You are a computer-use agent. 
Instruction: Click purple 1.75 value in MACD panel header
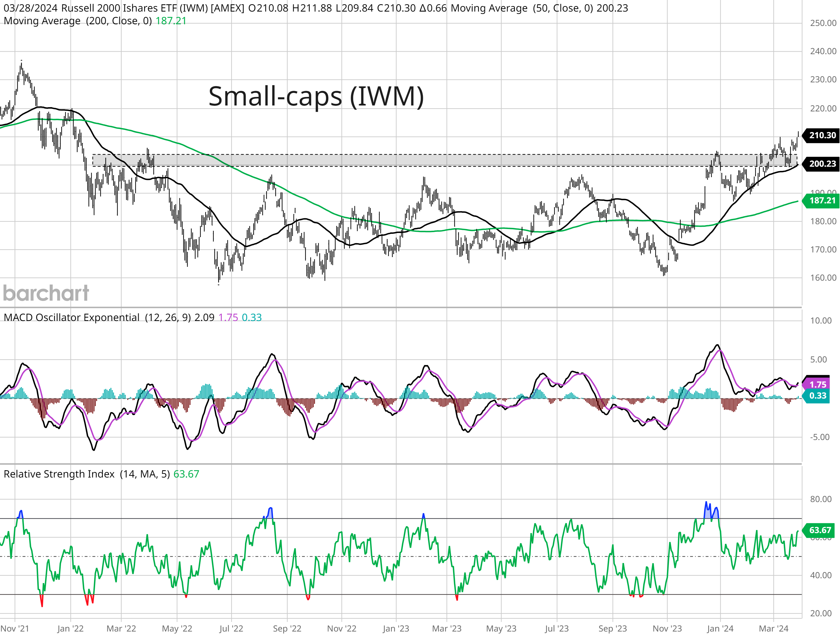pyautogui.click(x=228, y=318)
